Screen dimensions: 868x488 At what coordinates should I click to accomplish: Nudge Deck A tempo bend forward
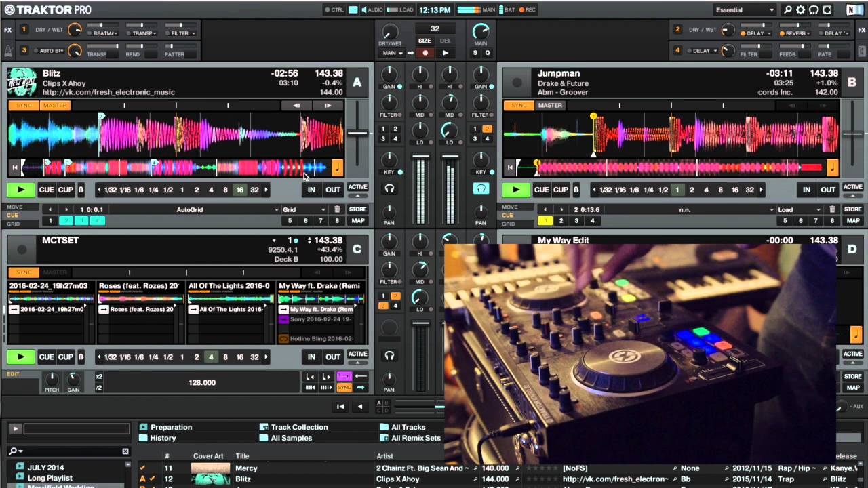[x=328, y=106]
